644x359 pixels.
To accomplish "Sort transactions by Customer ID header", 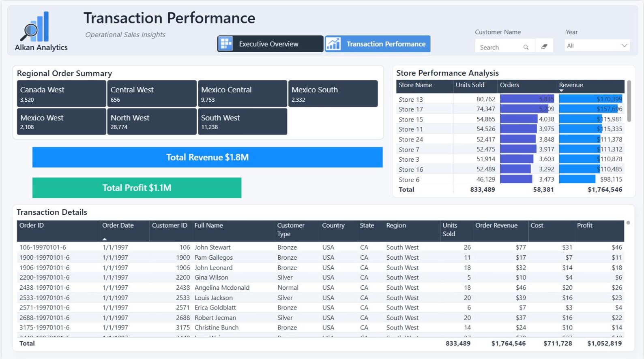I will (x=170, y=231).
